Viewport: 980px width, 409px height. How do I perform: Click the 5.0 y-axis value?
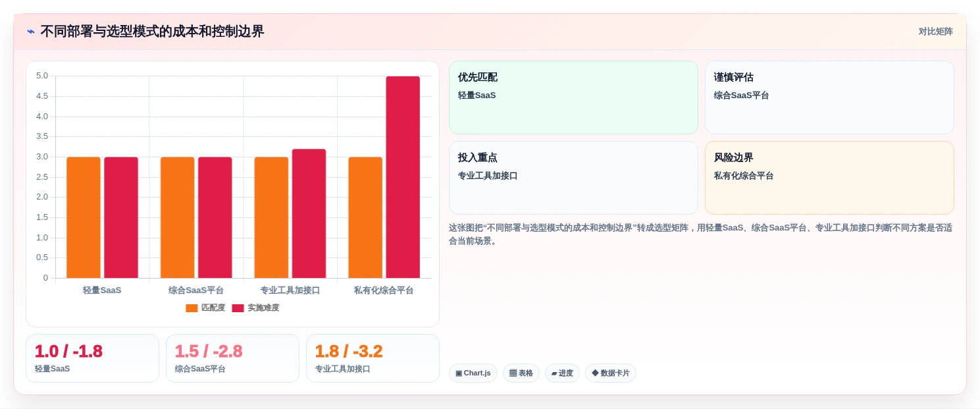click(x=42, y=76)
